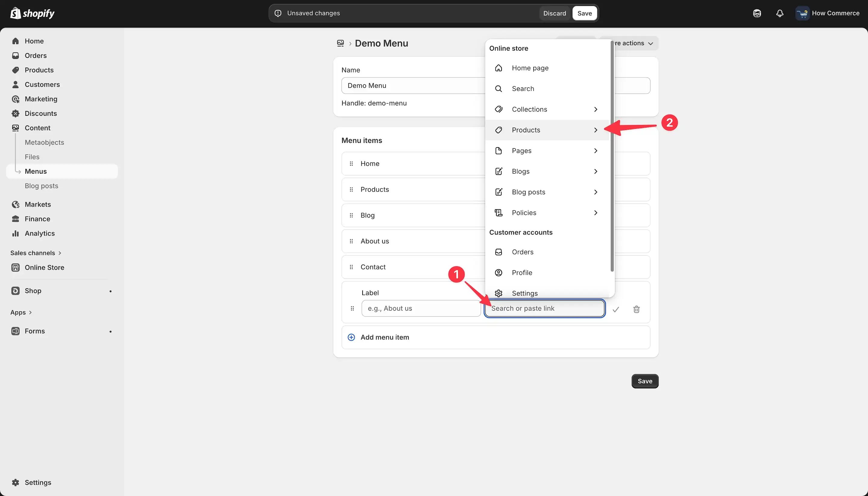Click the Contact item drag handle
The width and height of the screenshot is (868, 496).
351,267
